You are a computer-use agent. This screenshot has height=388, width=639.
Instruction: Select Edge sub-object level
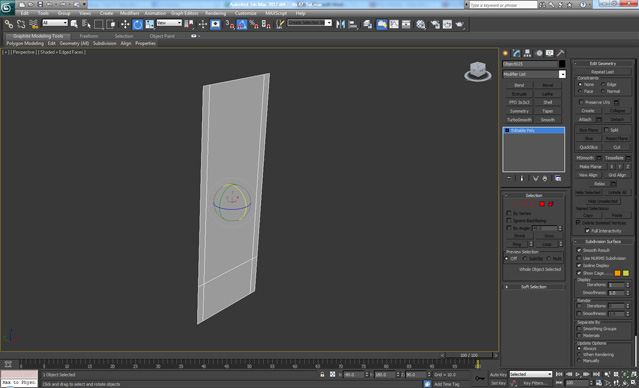pos(524,204)
